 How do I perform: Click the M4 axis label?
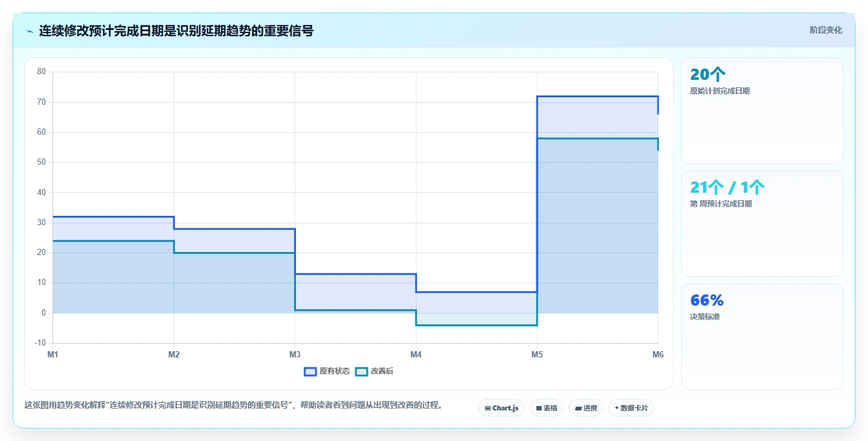coord(416,355)
